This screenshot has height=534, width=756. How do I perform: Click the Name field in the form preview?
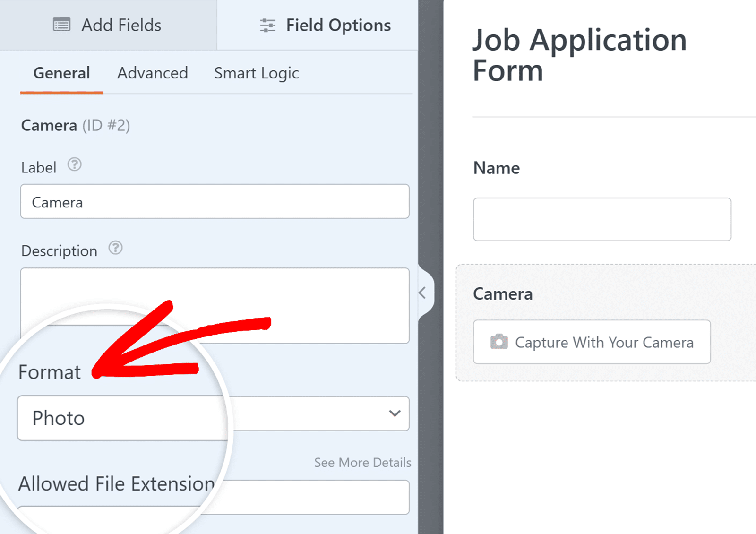[601, 219]
